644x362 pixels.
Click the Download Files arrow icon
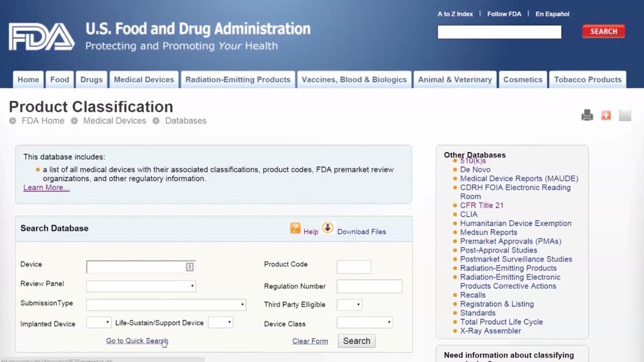(328, 228)
